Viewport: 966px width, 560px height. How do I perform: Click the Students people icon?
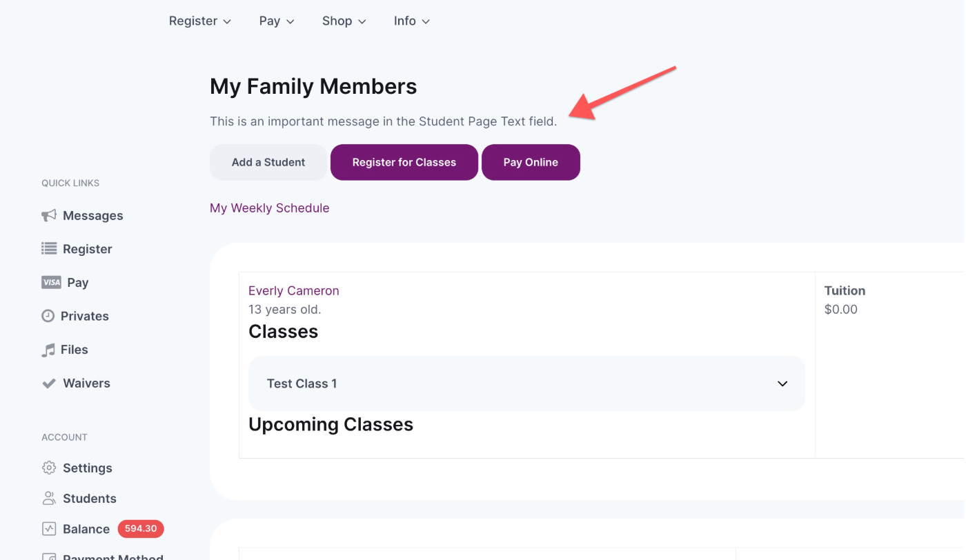coord(49,498)
